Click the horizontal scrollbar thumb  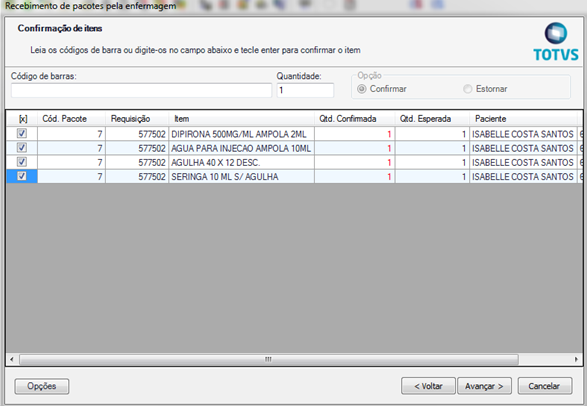click(x=269, y=360)
